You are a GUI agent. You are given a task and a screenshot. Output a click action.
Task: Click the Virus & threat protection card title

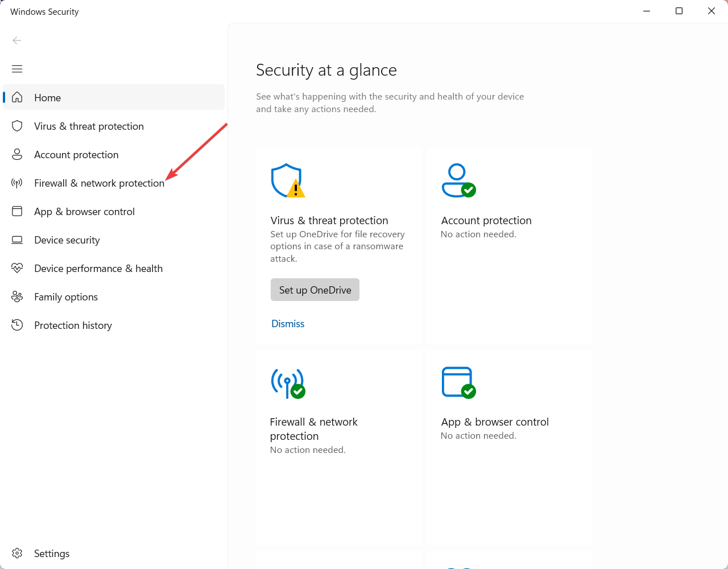pyautogui.click(x=329, y=220)
